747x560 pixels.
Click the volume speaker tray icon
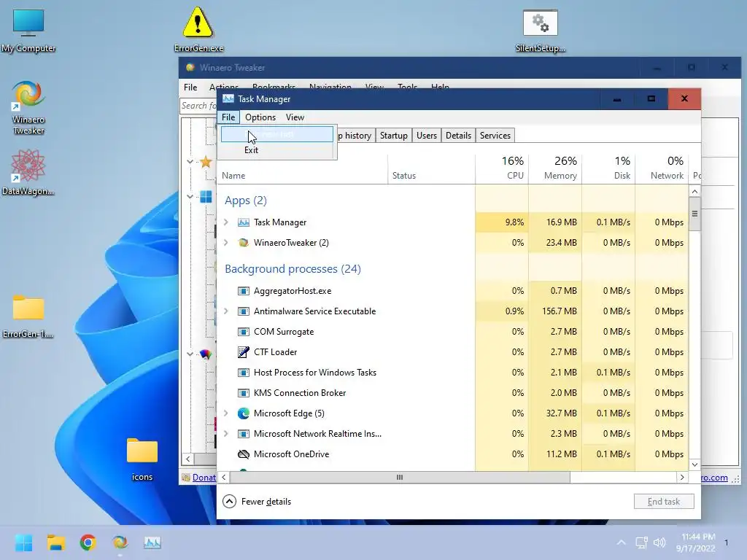pos(659,542)
